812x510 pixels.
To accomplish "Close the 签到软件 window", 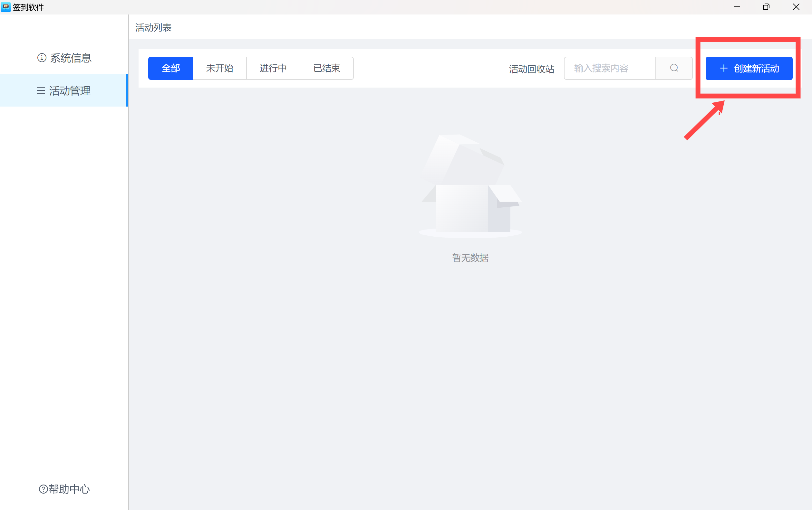I will (796, 7).
